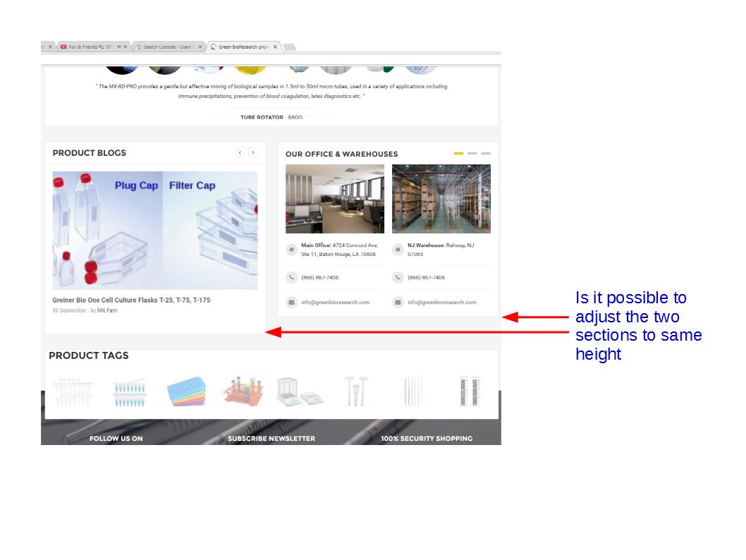The image size is (746, 560).
Task: Select the first yellow slider indicator
Action: 458,153
